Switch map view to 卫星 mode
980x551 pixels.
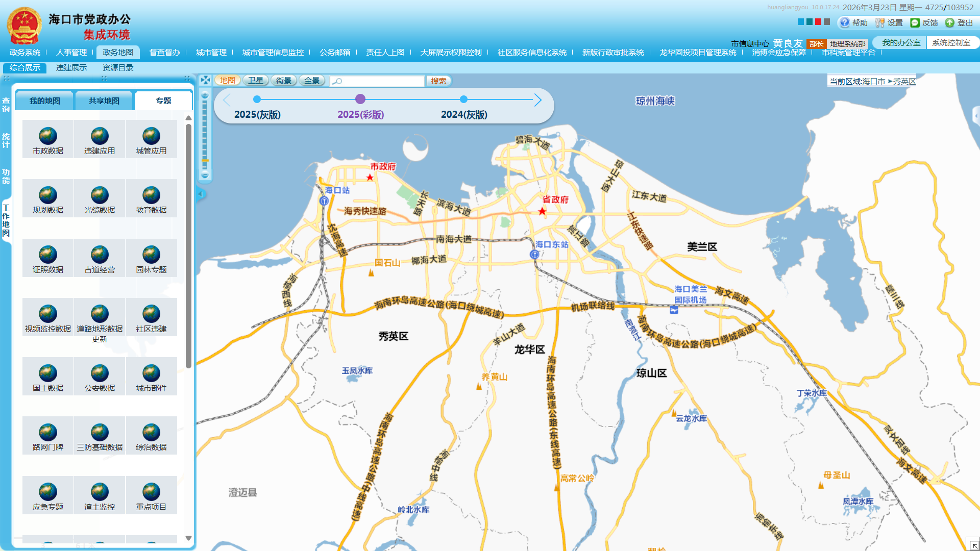(255, 81)
